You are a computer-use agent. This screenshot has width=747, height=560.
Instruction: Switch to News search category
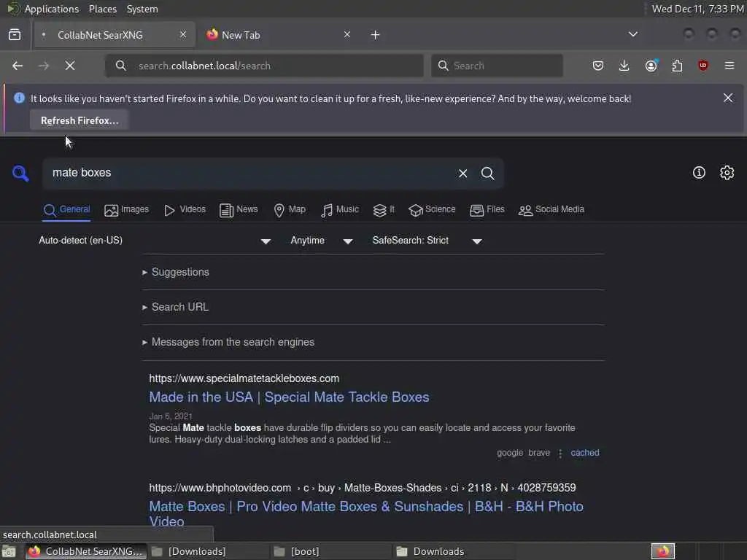pyautogui.click(x=239, y=209)
